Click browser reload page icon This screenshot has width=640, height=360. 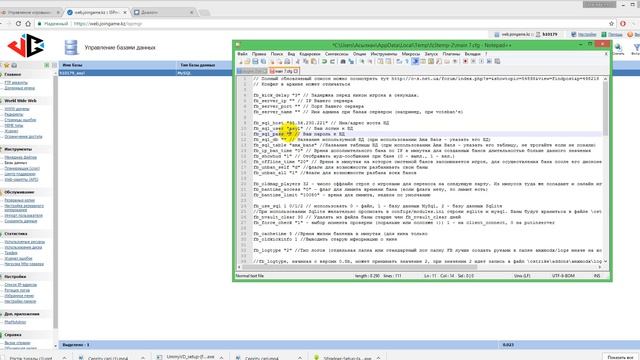(x=18, y=24)
